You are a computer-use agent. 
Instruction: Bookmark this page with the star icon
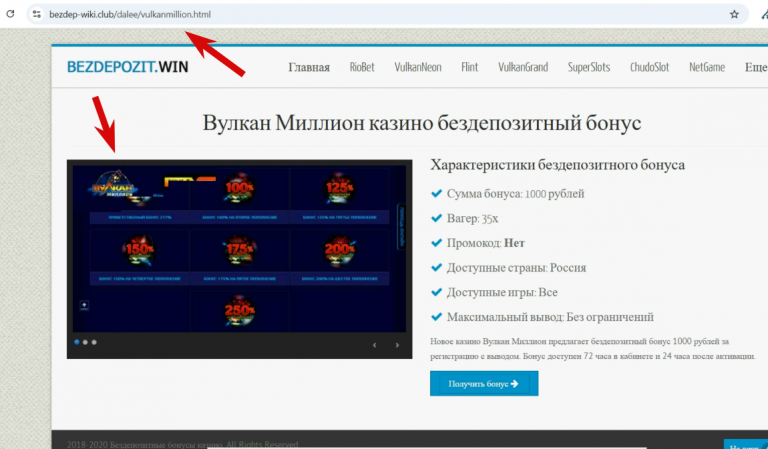click(x=734, y=14)
